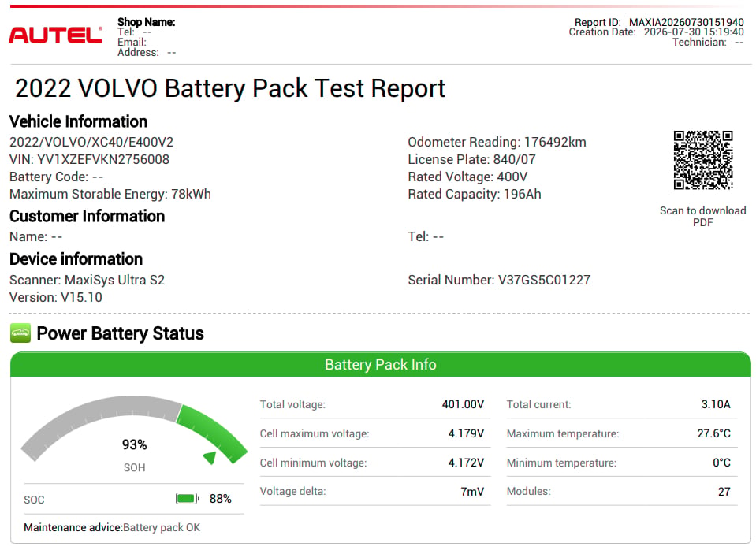This screenshot has width=756, height=554.
Task: Click the SOC label
Action: 34,500
